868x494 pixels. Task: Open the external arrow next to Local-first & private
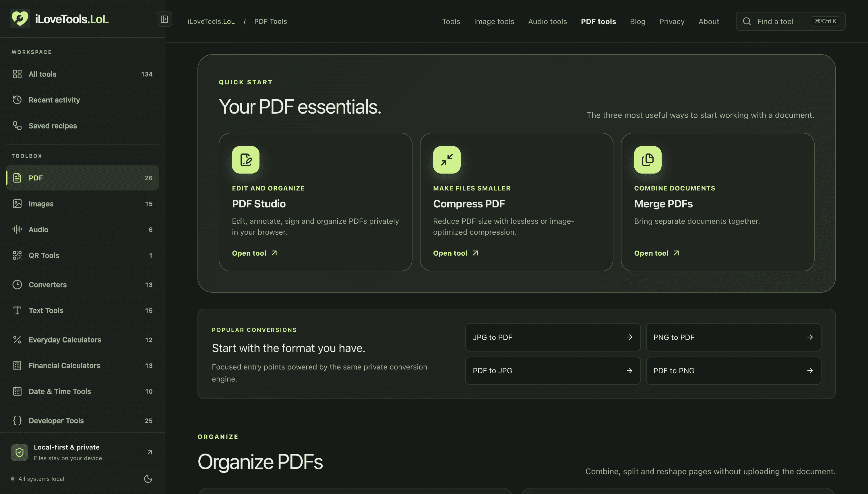pyautogui.click(x=150, y=452)
